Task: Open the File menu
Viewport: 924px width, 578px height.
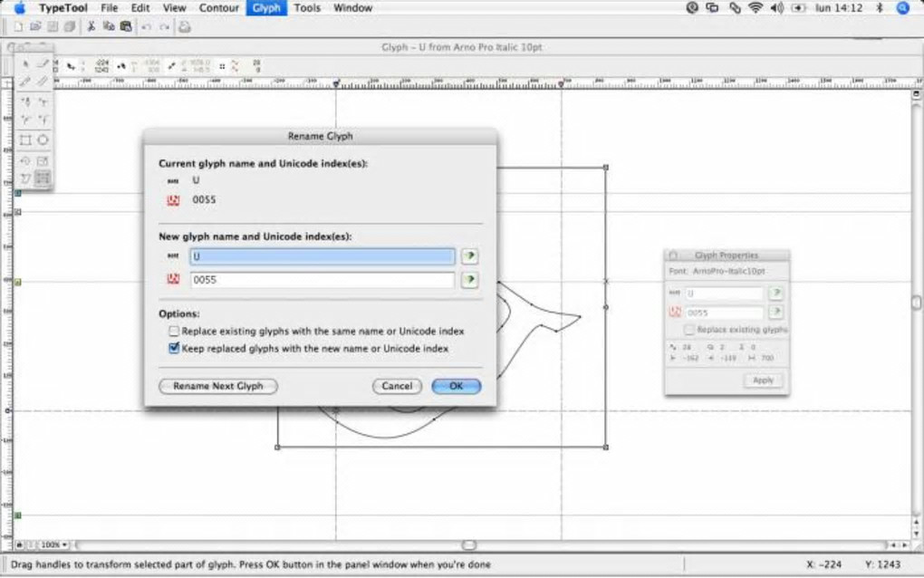Action: pos(109,7)
